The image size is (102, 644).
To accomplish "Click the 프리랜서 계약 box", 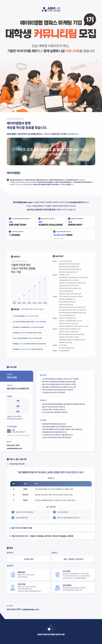I will click(28, 559).
